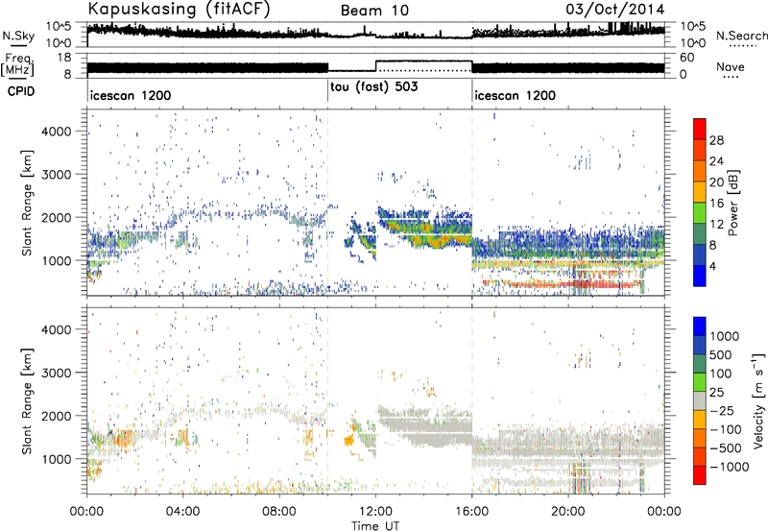Click the sky noise trace panel
Screen dimensions: 768x532
point(375,35)
